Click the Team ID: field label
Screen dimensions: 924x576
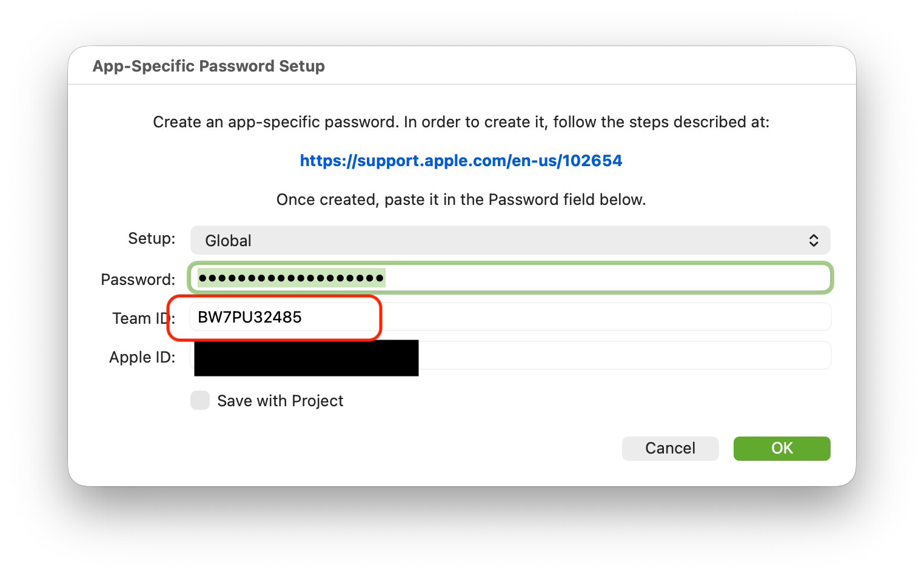143,318
